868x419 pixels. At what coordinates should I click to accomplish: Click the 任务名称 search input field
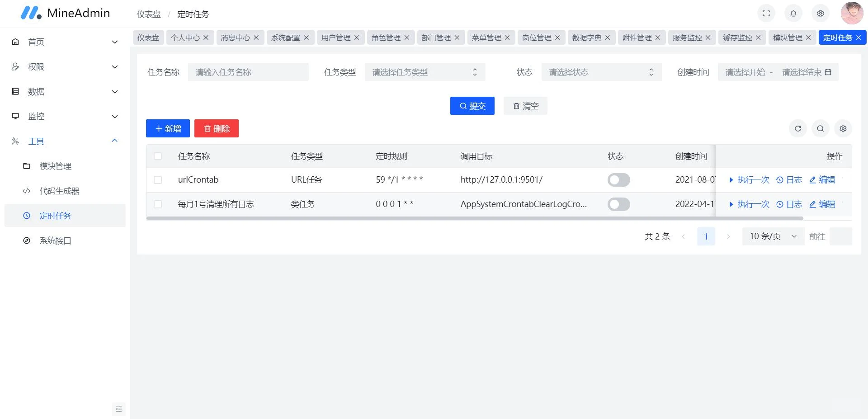click(248, 71)
